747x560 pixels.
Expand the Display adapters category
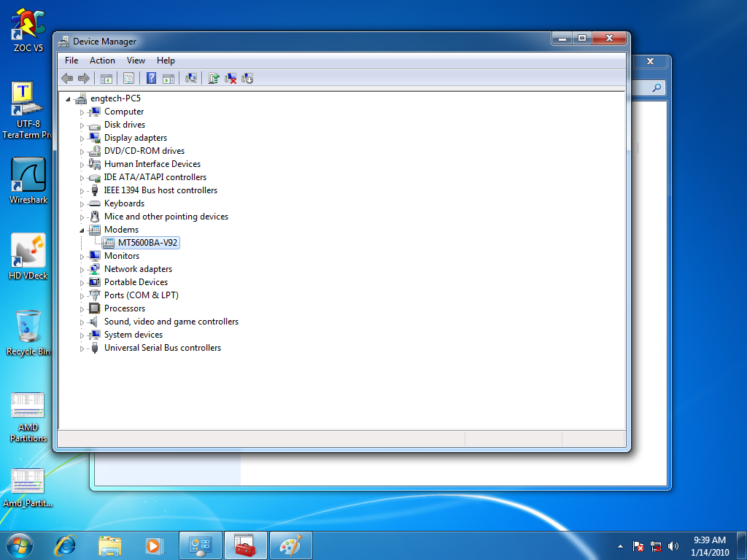tap(82, 138)
